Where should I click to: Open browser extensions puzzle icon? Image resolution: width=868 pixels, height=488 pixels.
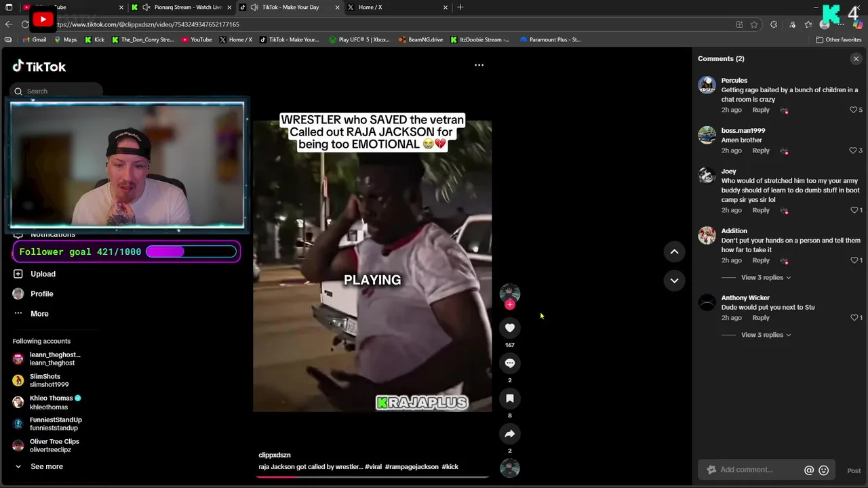[774, 24]
